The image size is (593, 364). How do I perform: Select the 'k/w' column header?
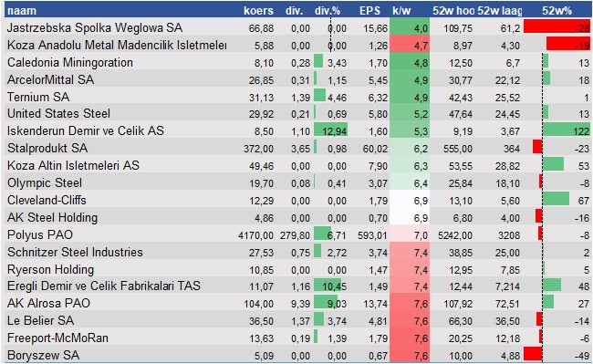pos(401,11)
